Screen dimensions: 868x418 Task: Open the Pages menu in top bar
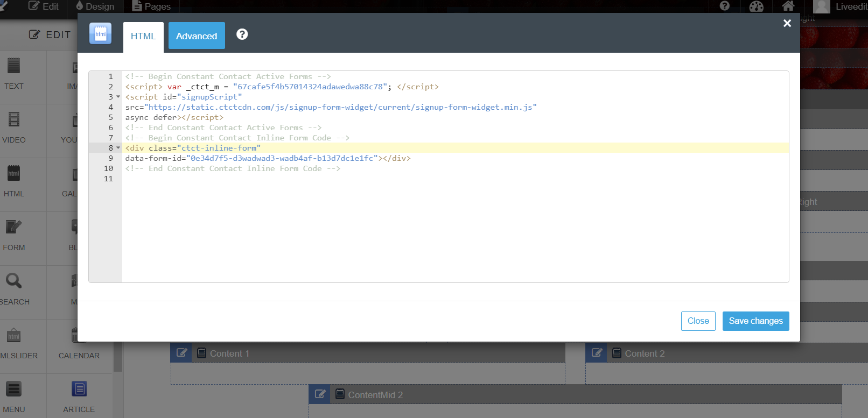(x=151, y=6)
